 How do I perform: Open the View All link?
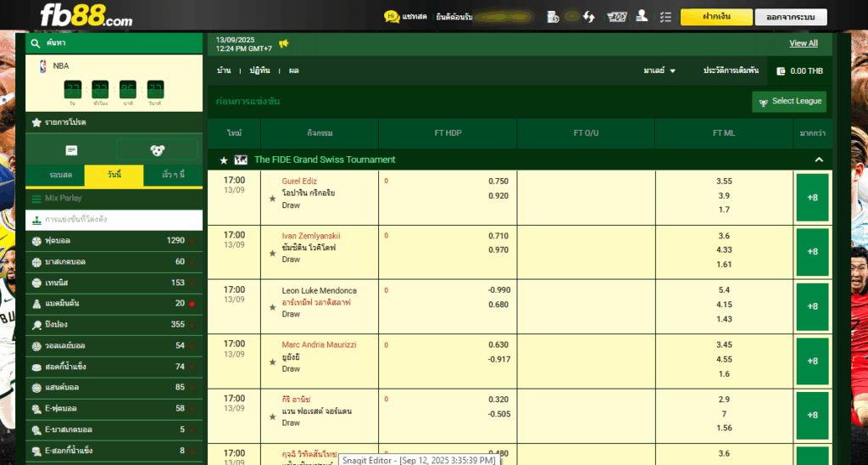tap(804, 43)
